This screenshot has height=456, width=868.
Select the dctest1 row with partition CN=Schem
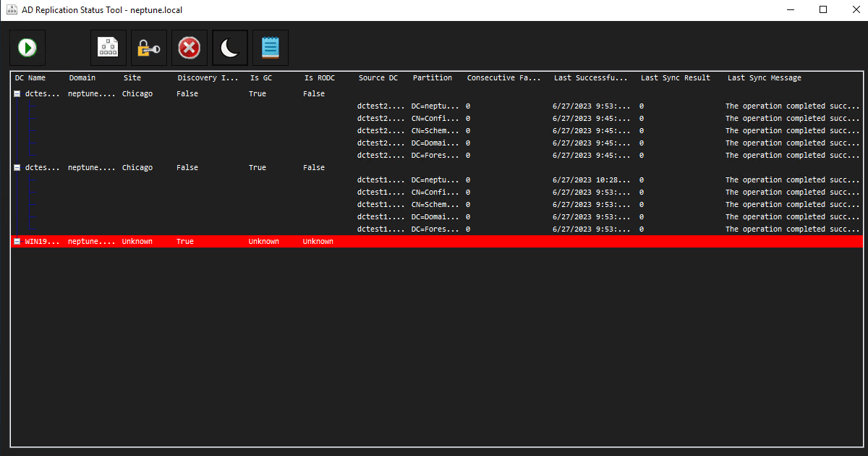pos(438,205)
